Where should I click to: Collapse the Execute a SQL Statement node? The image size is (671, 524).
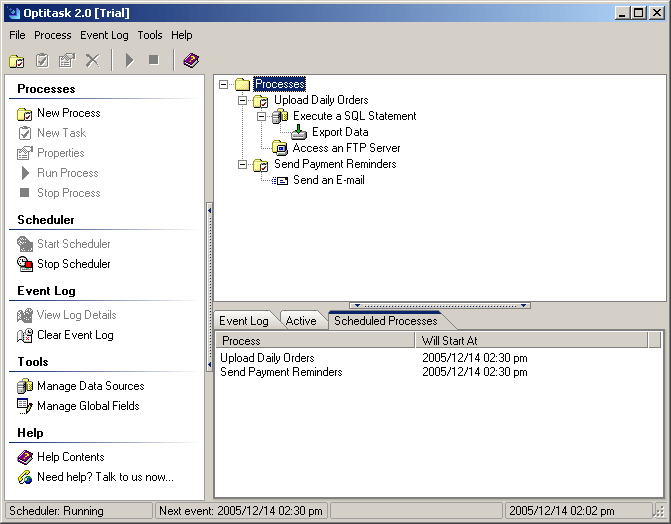(x=261, y=116)
